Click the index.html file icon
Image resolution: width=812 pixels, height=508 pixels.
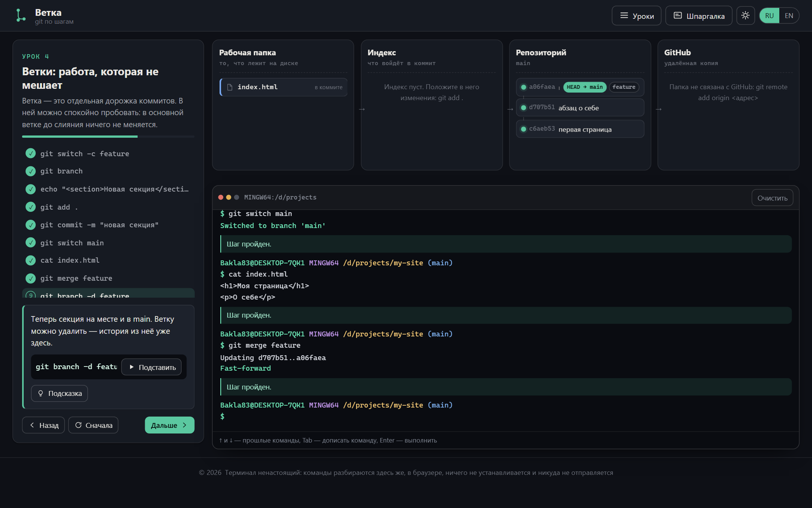[x=230, y=87]
